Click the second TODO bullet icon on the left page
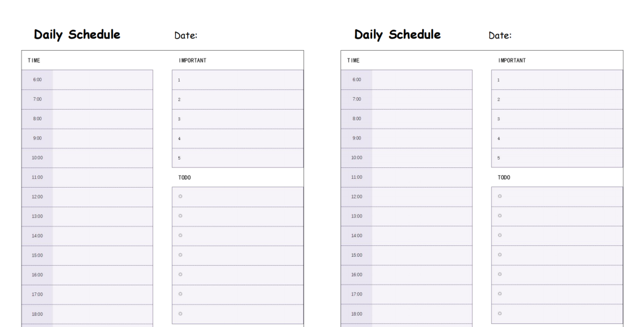The width and height of the screenshot is (644, 327). (180, 216)
